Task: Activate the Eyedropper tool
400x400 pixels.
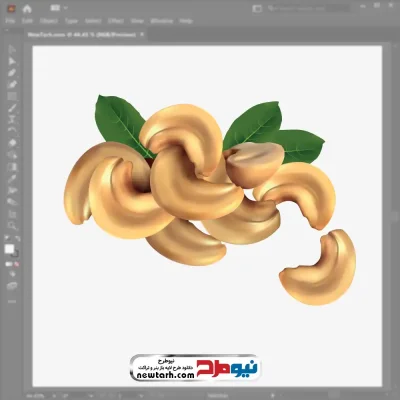Action: point(12,178)
